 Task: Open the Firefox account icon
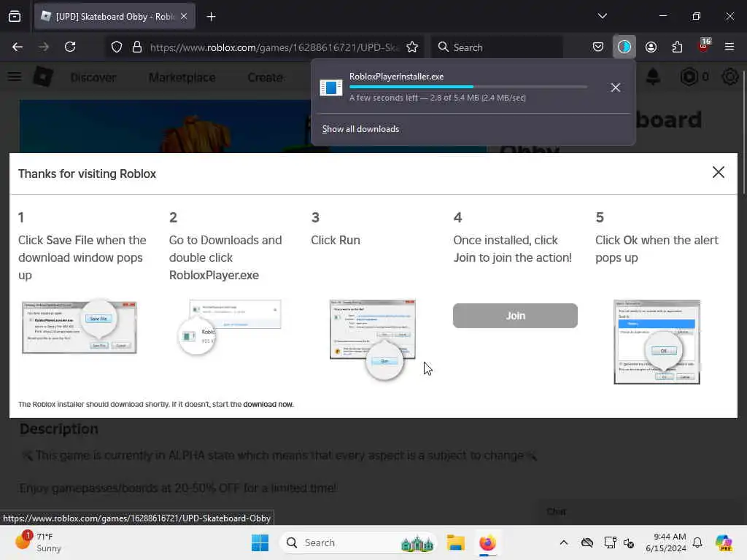pyautogui.click(x=651, y=47)
